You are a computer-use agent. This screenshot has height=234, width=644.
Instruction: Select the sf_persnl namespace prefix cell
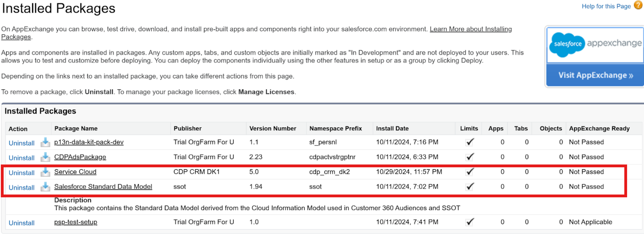coord(323,142)
